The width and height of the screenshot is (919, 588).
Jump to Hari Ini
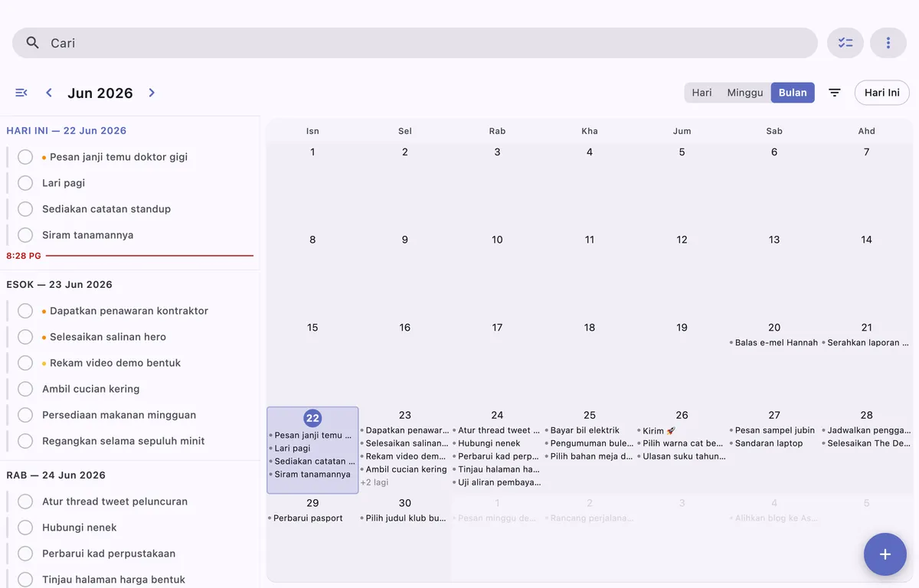click(x=882, y=93)
